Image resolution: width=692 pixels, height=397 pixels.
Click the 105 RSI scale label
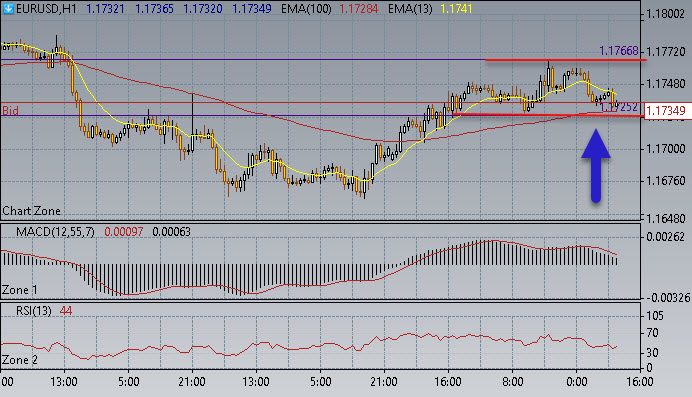(x=655, y=316)
